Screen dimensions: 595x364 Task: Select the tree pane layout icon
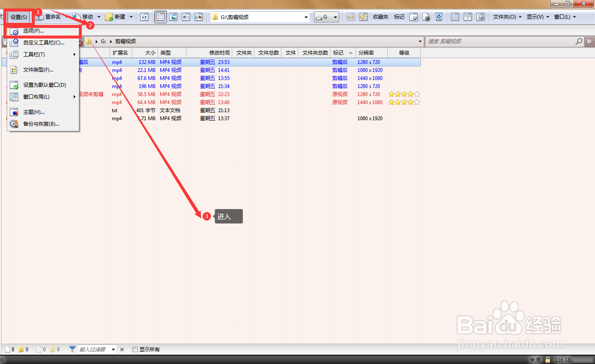480,17
